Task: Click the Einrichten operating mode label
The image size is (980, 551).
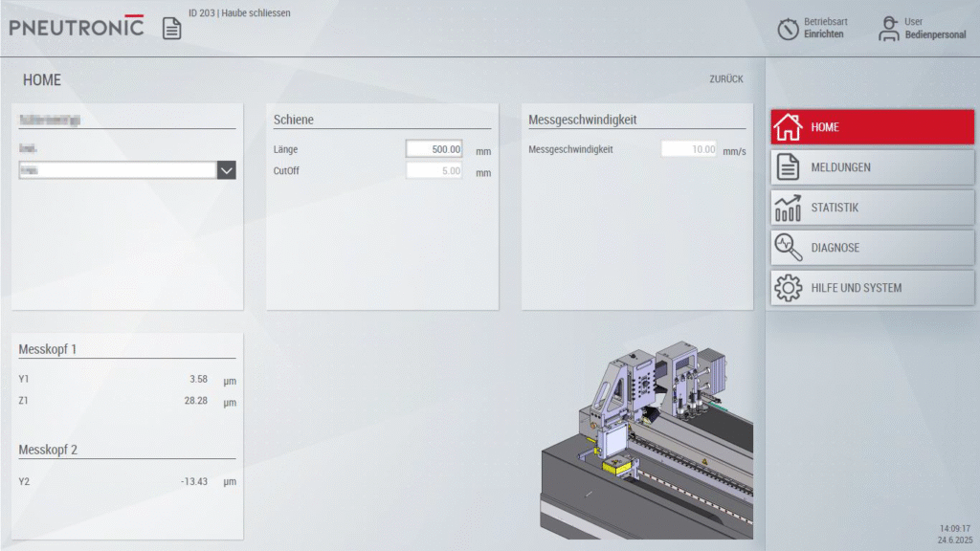Action: 823,34
